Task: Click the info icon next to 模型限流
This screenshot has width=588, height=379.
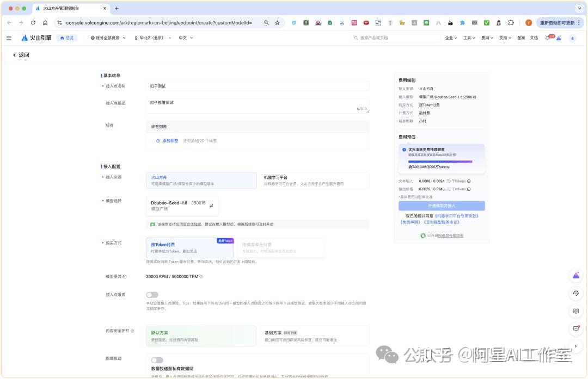Action: (125, 277)
